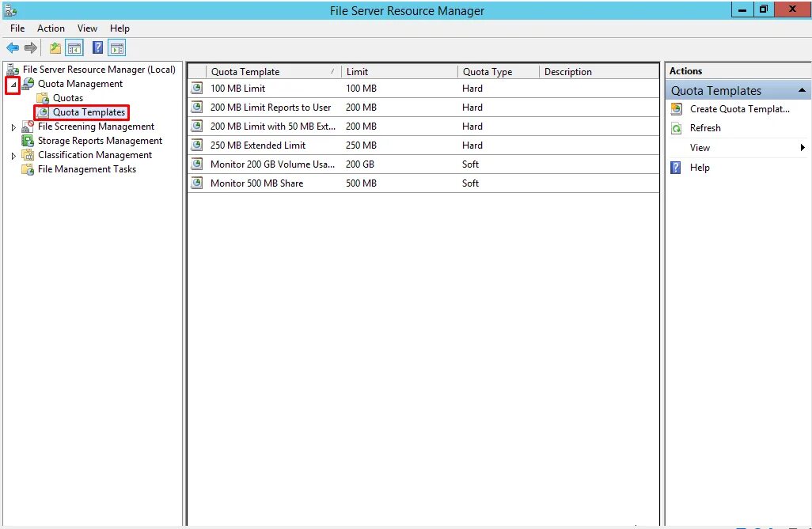
Task: Minimize the File Server Resource Manager window
Action: [742, 9]
